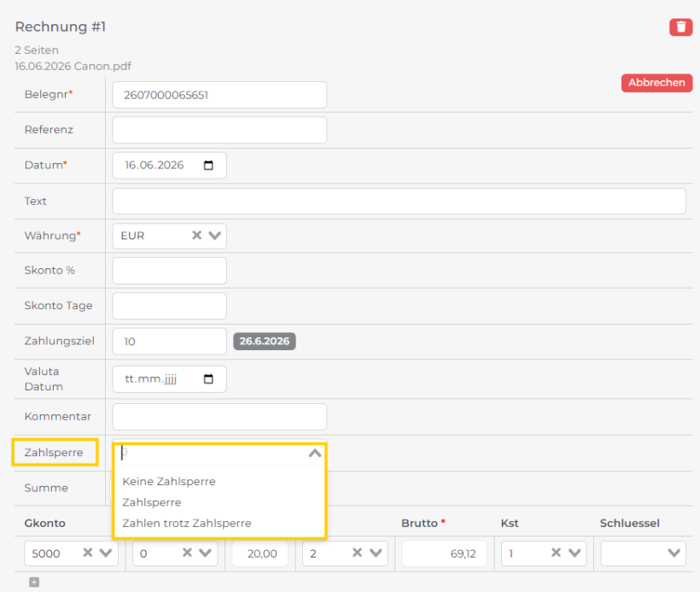Clear the Gkonto 5000 value
Image resolution: width=700 pixels, height=592 pixels.
[88, 553]
